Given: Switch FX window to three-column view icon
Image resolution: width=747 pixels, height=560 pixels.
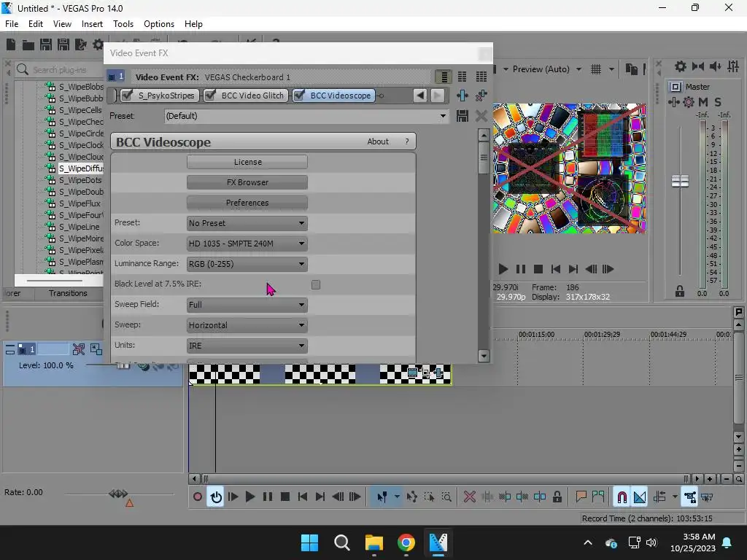Looking at the screenshot, I should [481, 77].
